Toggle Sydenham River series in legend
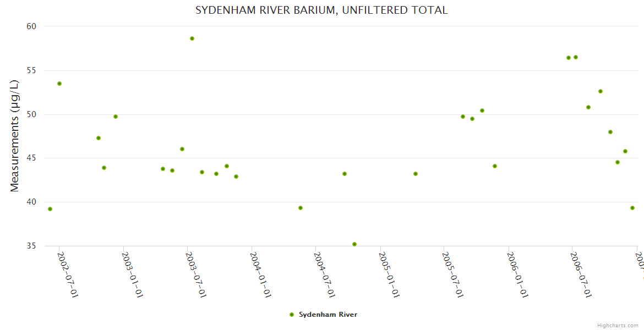644x330 pixels. 328,315
